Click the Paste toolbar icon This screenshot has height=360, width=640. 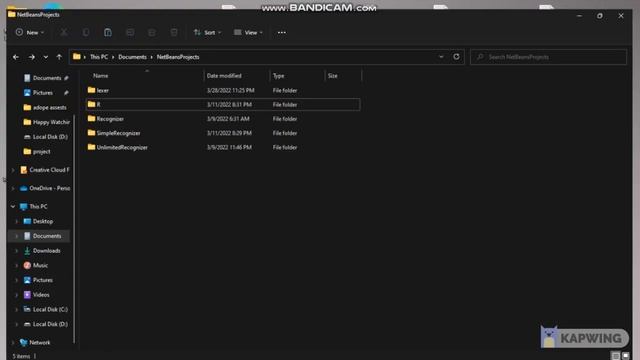108,32
